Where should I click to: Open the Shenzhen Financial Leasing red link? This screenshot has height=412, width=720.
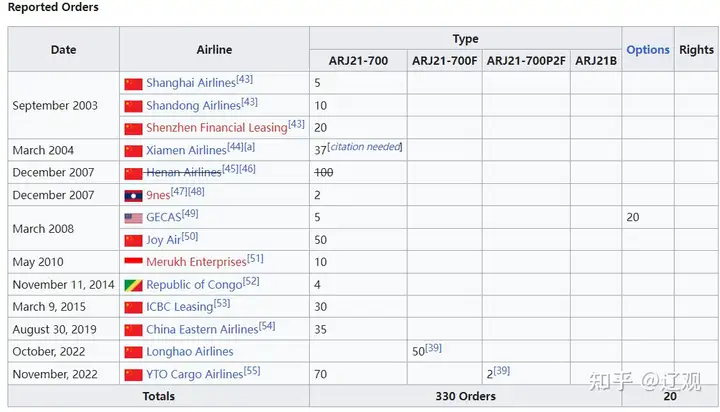click(x=217, y=128)
